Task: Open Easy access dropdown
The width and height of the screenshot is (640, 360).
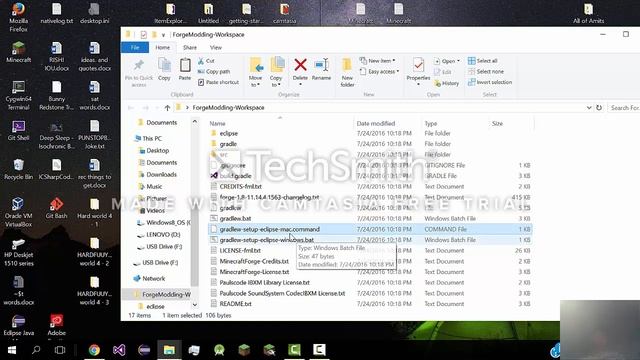Action: (x=379, y=71)
